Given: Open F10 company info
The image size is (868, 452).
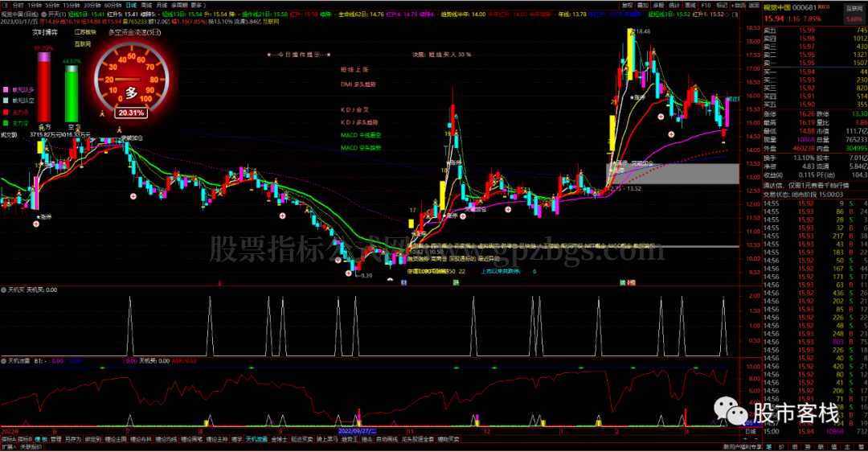Looking at the screenshot, I should (x=706, y=6).
